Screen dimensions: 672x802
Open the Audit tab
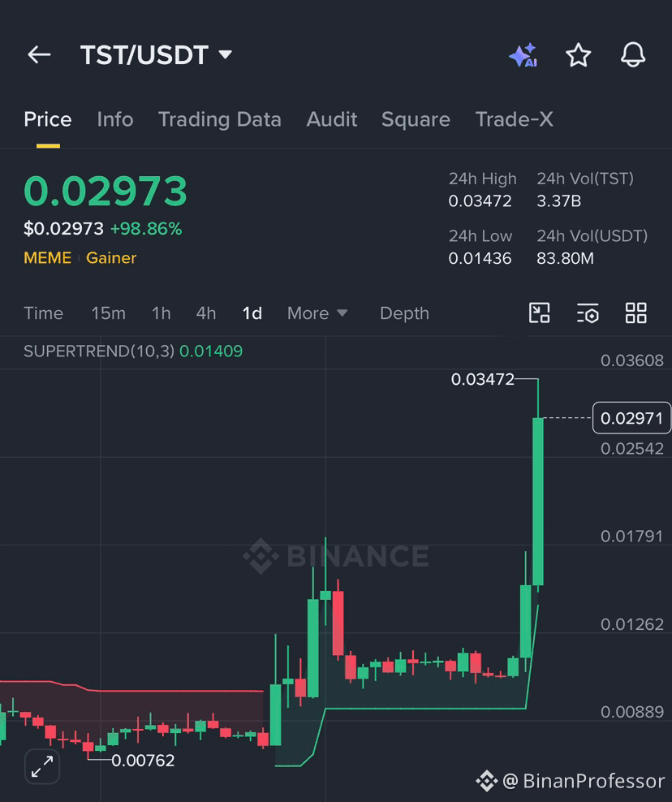(331, 119)
